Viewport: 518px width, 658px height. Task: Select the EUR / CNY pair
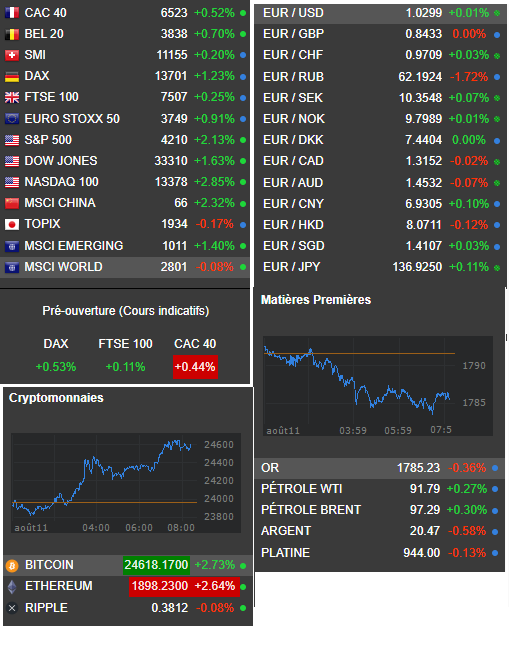coord(380,204)
